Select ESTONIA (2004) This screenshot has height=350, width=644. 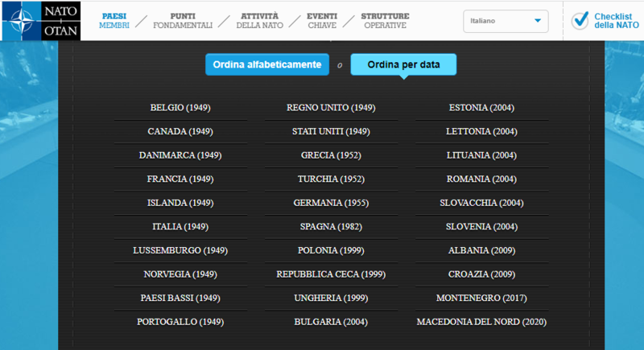pos(481,108)
